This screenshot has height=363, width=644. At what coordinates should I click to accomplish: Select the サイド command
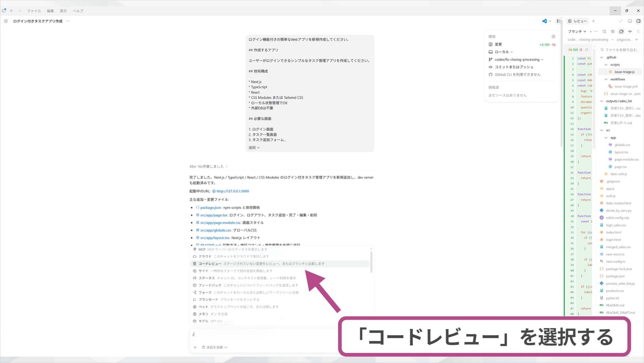pos(280,271)
